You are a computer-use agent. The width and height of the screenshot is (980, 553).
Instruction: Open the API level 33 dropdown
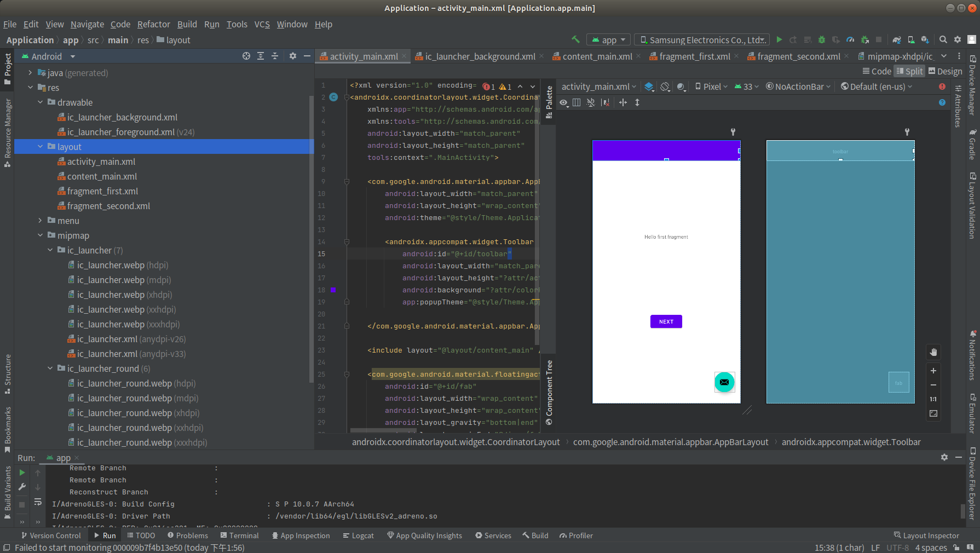pyautogui.click(x=746, y=87)
